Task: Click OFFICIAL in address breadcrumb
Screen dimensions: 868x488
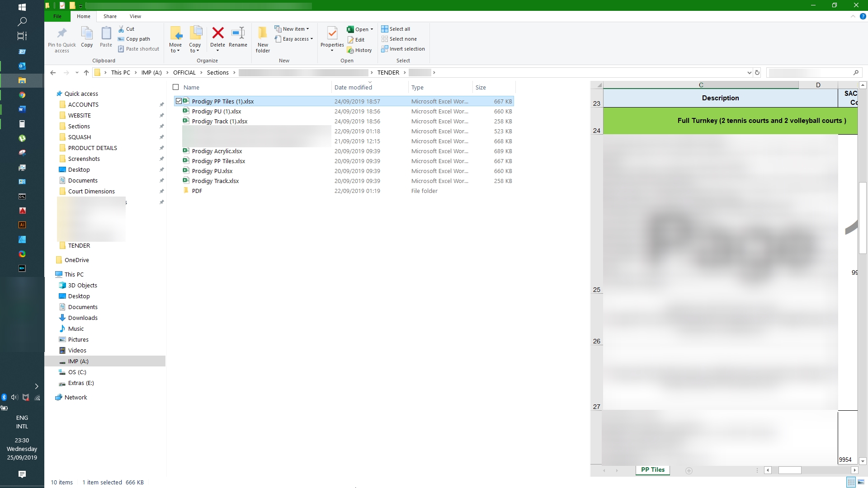Action: tap(184, 72)
